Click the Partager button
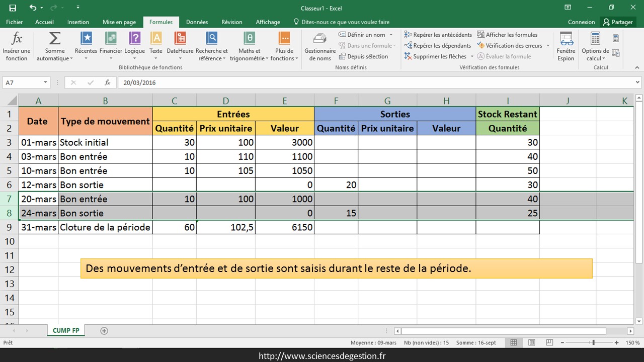Screen dimensions: 644x362 click(618, 22)
